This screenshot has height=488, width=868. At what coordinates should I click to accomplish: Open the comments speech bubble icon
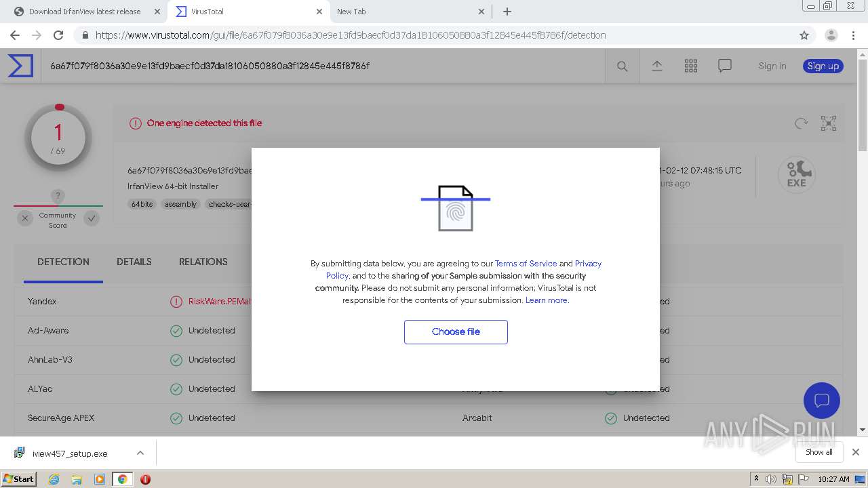pyautogui.click(x=725, y=66)
